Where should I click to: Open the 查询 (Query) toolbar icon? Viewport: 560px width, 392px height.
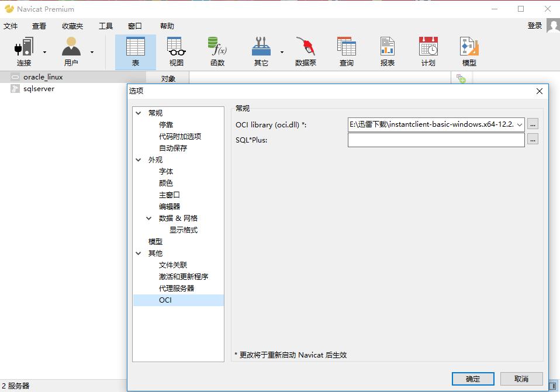[347, 52]
